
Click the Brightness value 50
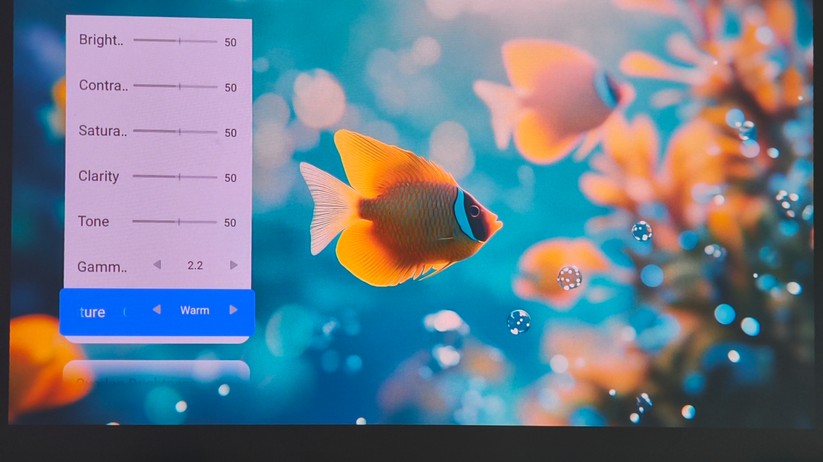(x=230, y=43)
